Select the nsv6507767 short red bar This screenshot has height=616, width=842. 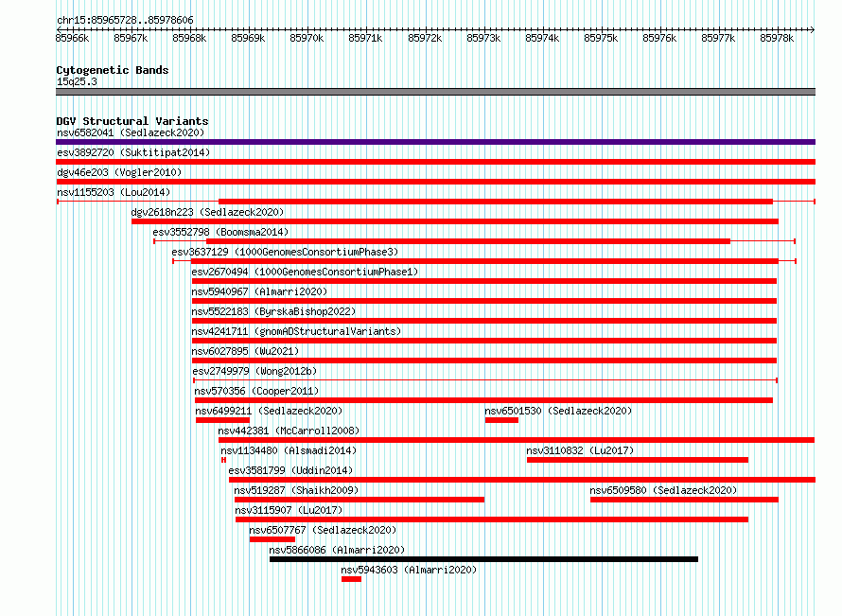[x=272, y=539]
